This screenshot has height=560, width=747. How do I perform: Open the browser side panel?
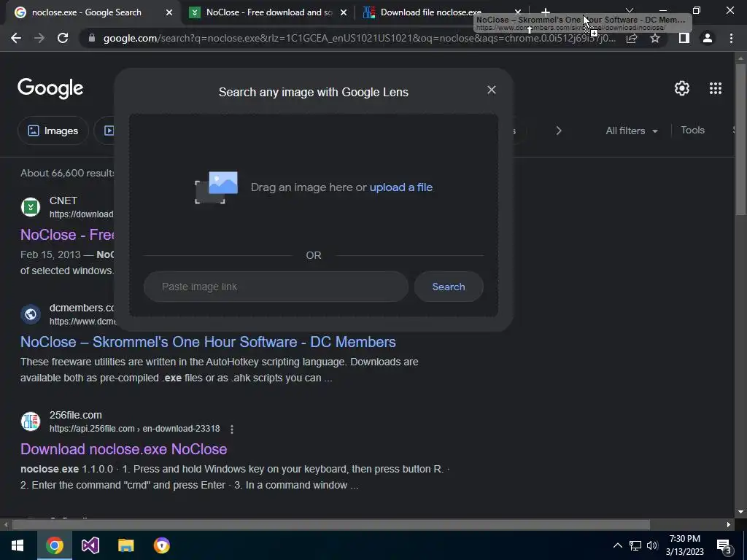(684, 38)
